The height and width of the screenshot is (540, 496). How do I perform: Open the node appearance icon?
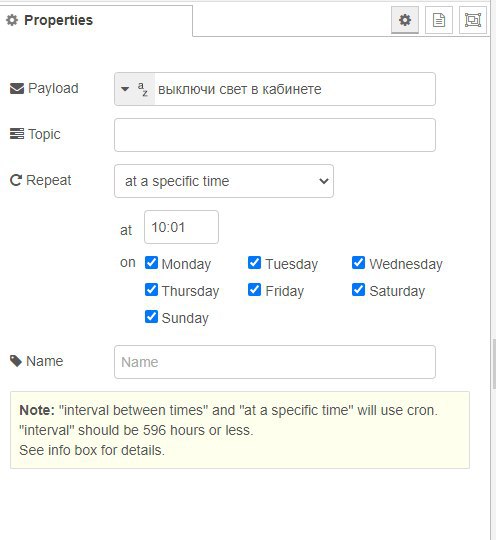473,20
